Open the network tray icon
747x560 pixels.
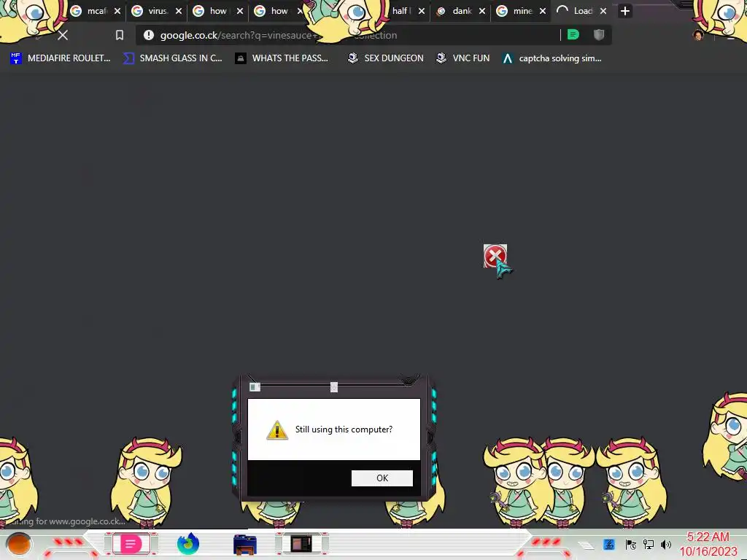[x=649, y=544]
